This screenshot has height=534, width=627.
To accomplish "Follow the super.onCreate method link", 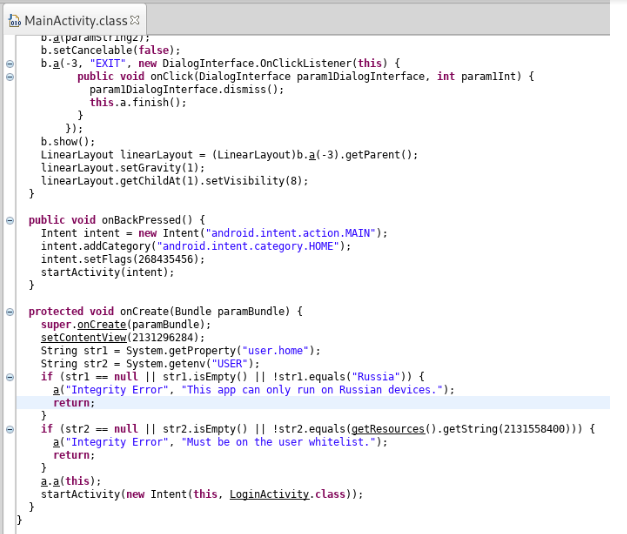I will (x=102, y=324).
